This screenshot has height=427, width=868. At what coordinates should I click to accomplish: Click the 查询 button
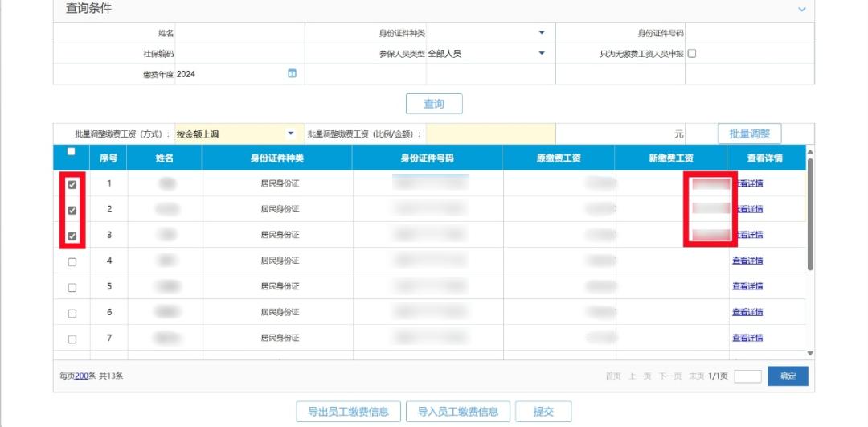(x=434, y=104)
